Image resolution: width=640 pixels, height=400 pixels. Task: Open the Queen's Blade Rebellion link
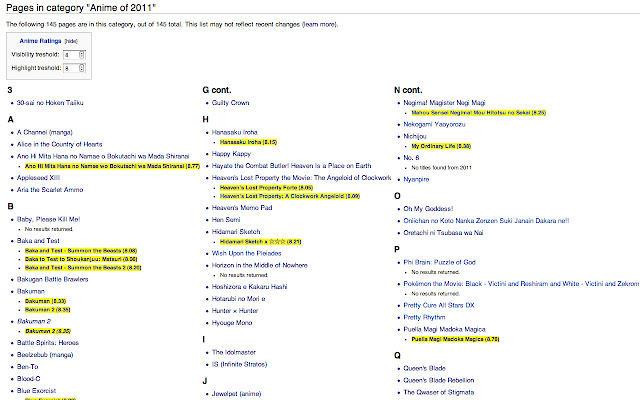coord(438,380)
